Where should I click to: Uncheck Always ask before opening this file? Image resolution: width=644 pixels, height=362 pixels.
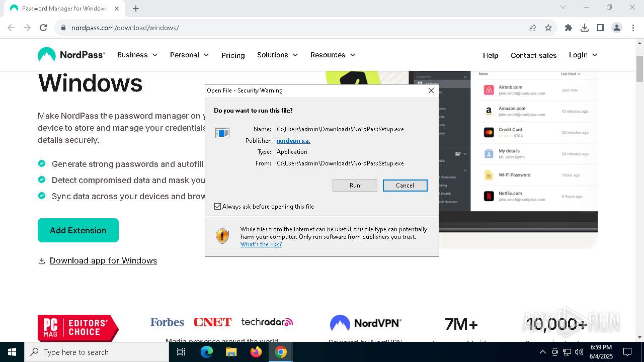point(218,207)
